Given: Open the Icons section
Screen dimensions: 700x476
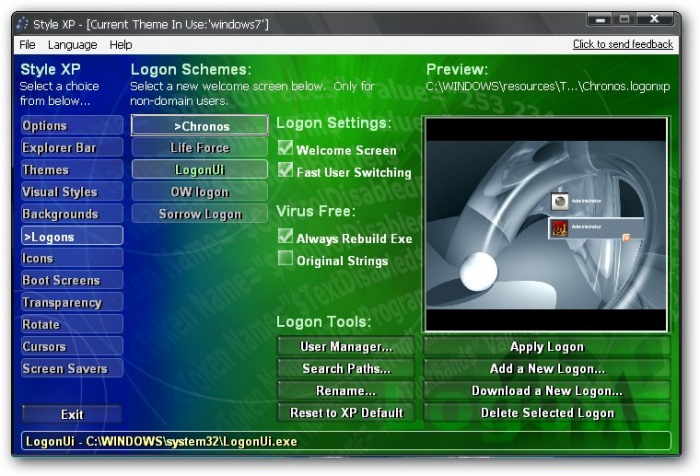Looking at the screenshot, I should 72,258.
